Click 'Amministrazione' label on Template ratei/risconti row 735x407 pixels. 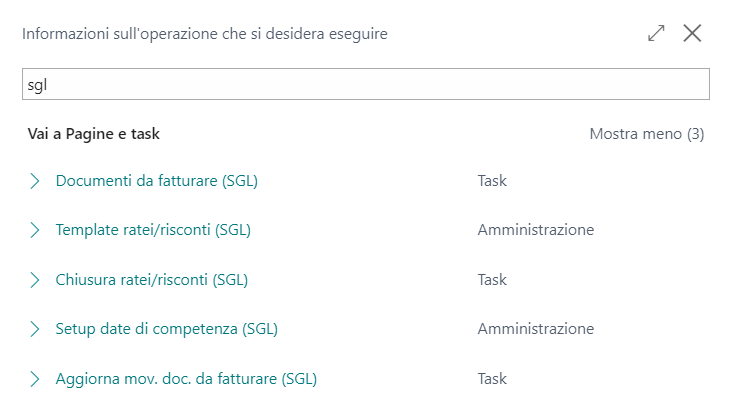pyautogui.click(x=536, y=230)
